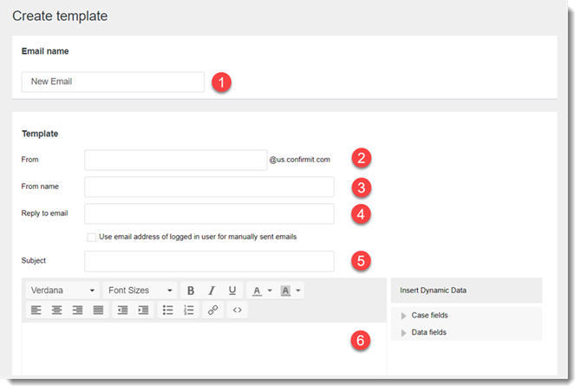Screen dimensions: 581x392
Task: Click the Subject input field
Action: (209, 261)
